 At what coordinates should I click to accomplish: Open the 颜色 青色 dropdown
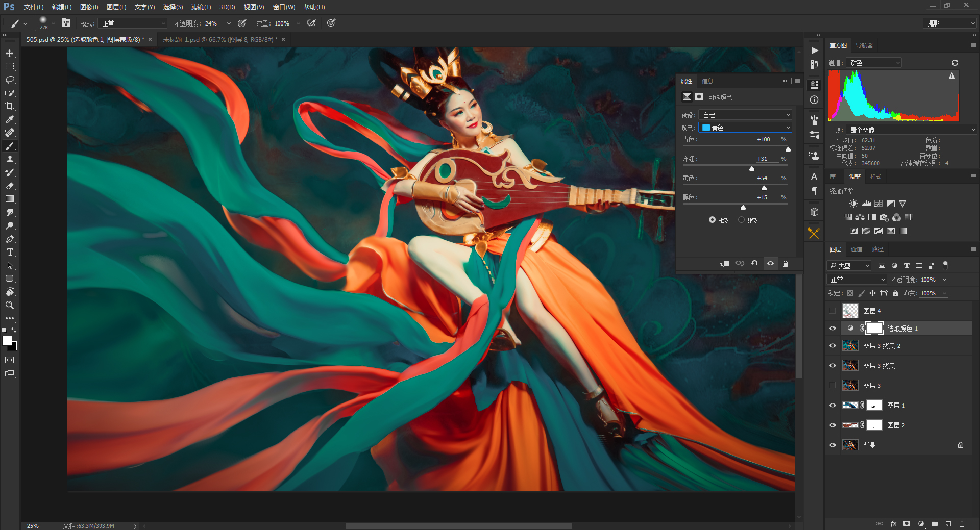[745, 128]
